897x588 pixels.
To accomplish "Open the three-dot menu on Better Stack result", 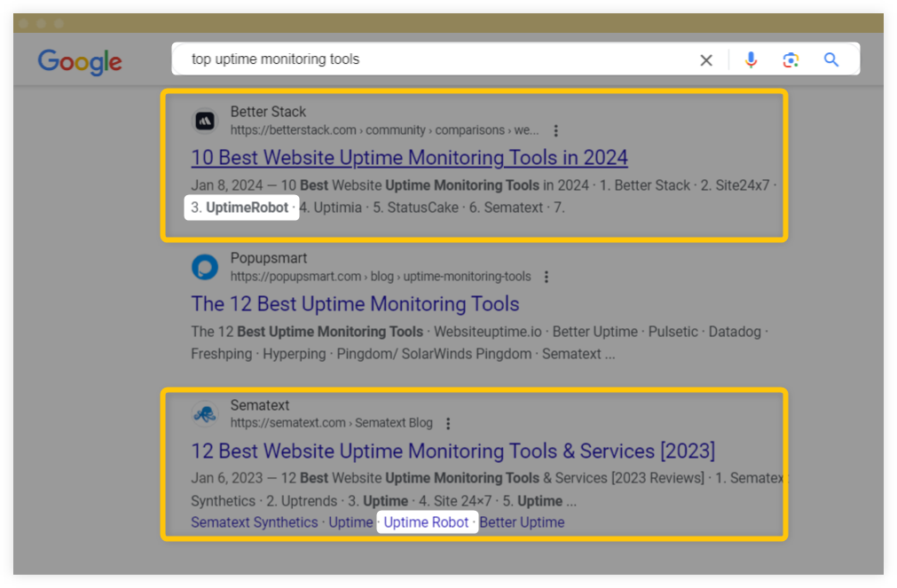I will (x=555, y=129).
